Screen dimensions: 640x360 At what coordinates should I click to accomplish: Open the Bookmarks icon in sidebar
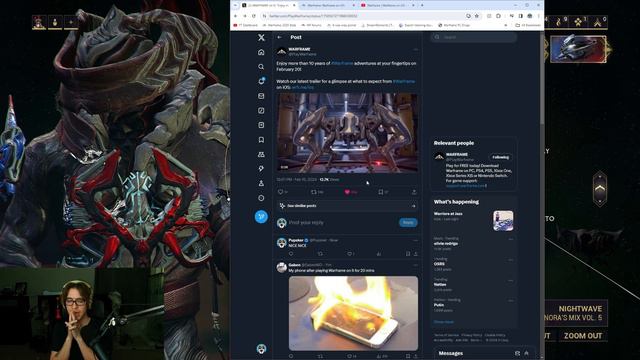tap(261, 140)
